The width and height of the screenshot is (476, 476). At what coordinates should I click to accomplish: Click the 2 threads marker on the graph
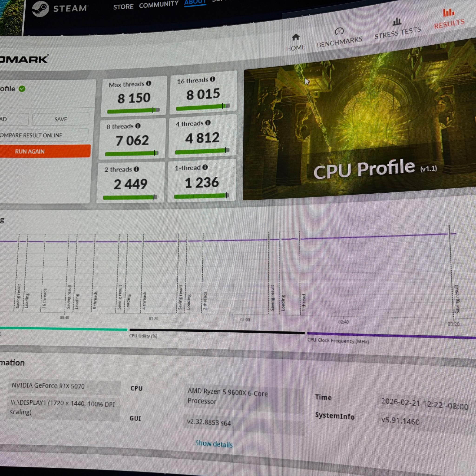click(x=205, y=301)
